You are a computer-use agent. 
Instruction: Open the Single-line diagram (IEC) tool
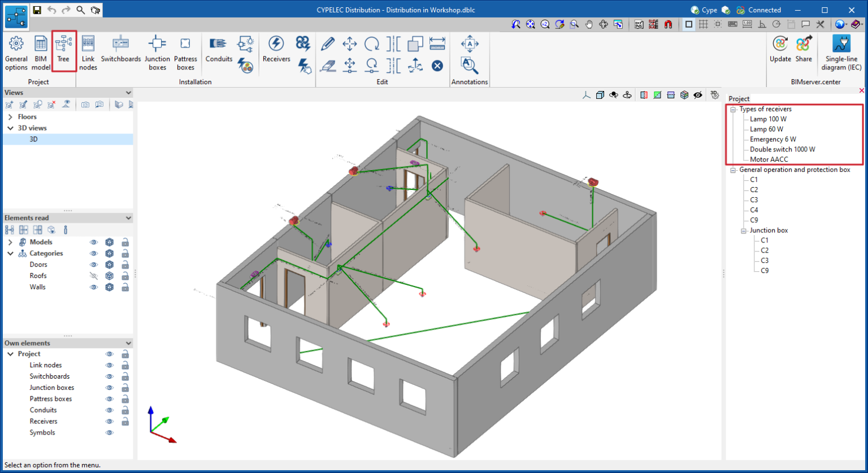coord(841,51)
